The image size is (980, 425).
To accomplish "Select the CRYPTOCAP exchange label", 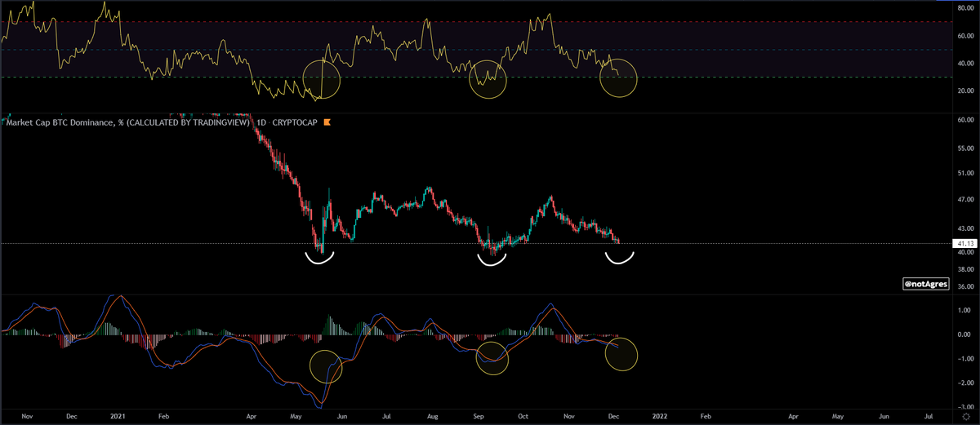I will pyautogui.click(x=296, y=122).
